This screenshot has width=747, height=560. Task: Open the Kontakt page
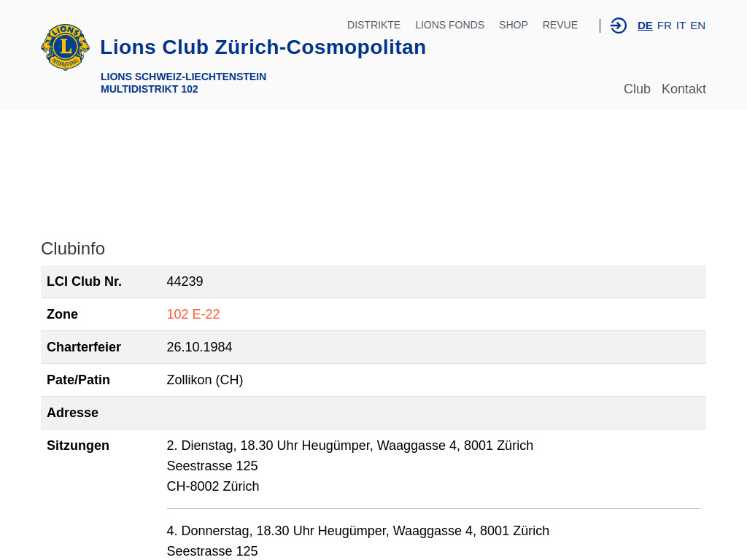tap(684, 88)
